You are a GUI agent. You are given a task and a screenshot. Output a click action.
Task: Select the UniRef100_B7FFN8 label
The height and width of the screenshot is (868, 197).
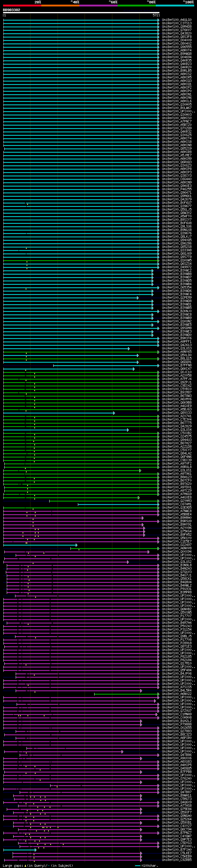(176, 365)
